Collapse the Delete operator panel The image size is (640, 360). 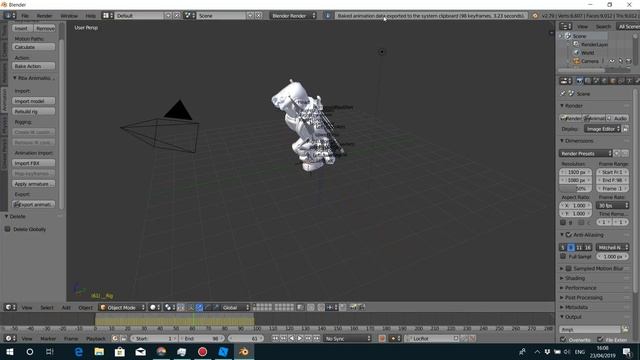pos(6,216)
